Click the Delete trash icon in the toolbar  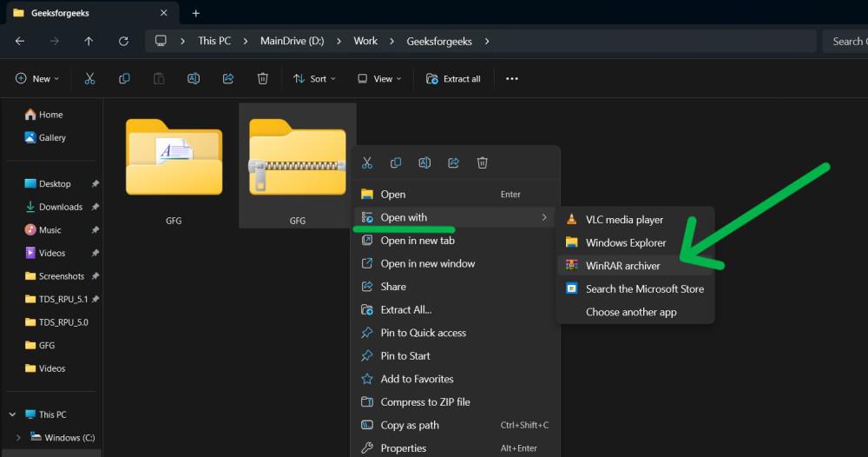(x=262, y=79)
